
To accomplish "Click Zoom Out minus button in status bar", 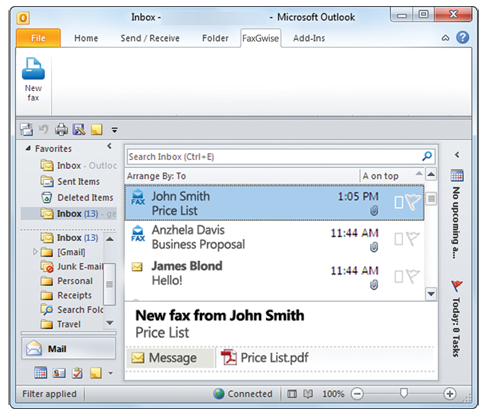I will (x=357, y=394).
